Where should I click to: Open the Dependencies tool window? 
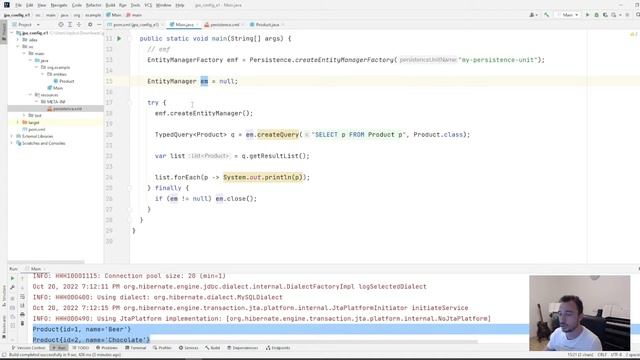coord(243,348)
